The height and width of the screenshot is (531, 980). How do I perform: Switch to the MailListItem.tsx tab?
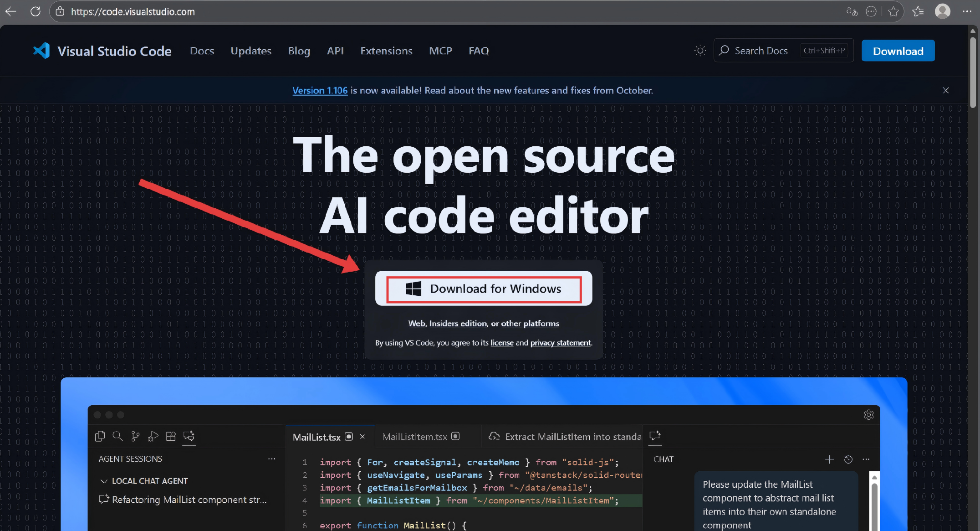415,436
